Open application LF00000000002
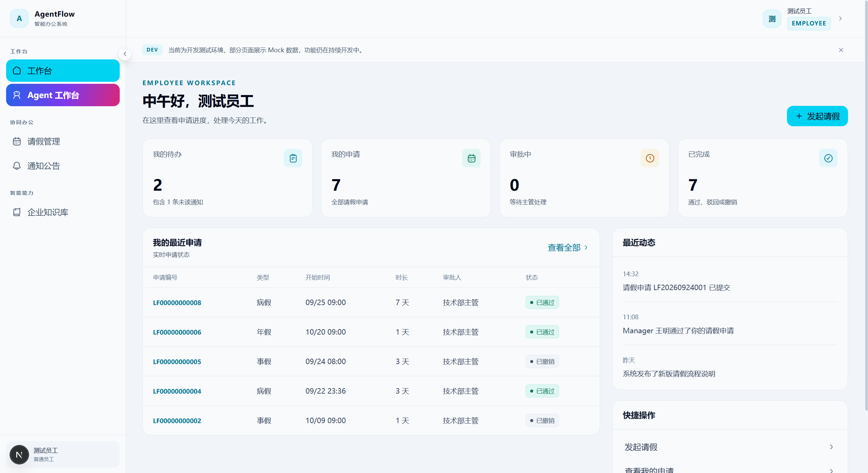 pos(177,421)
